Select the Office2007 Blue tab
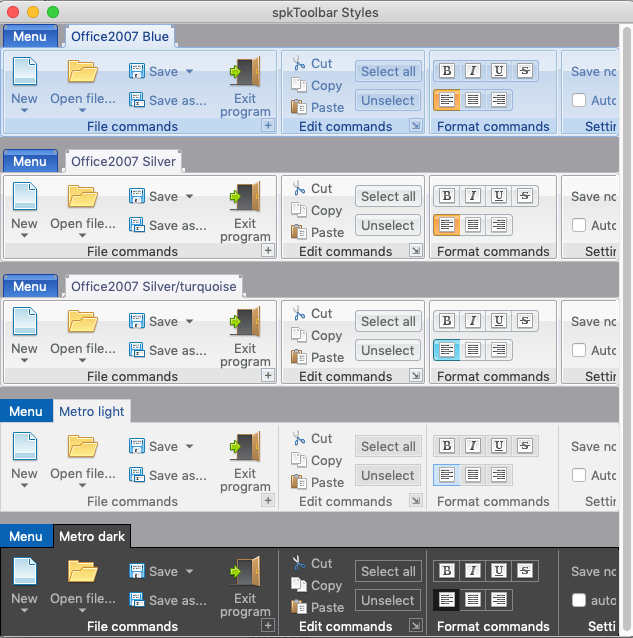Image resolution: width=633 pixels, height=638 pixels. 120,37
